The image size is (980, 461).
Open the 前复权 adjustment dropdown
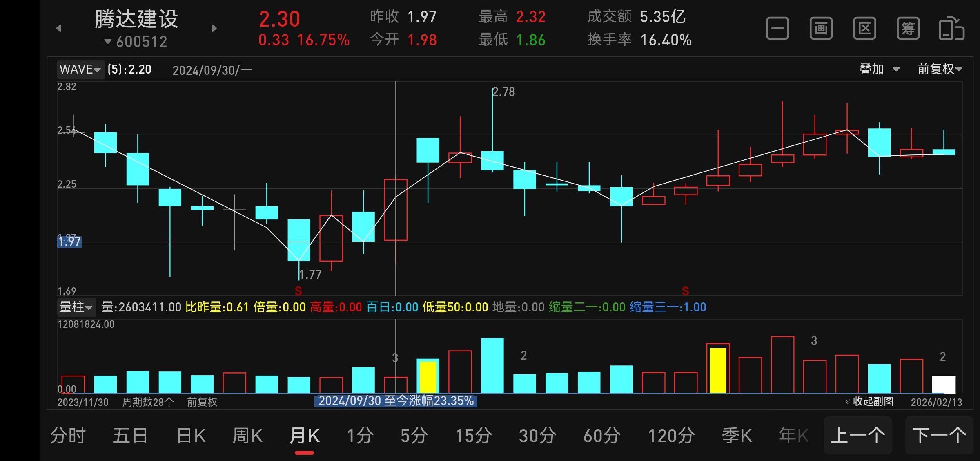(940, 69)
